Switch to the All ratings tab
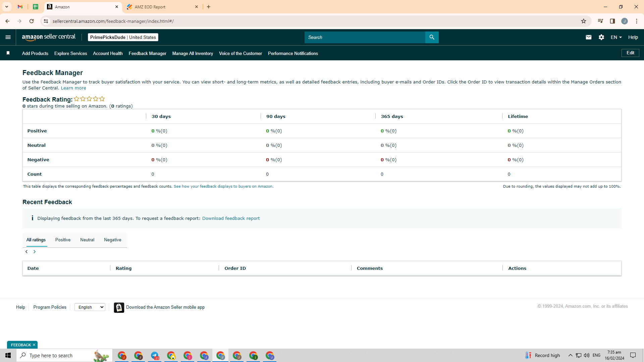This screenshot has height=362, width=644. (x=36, y=240)
